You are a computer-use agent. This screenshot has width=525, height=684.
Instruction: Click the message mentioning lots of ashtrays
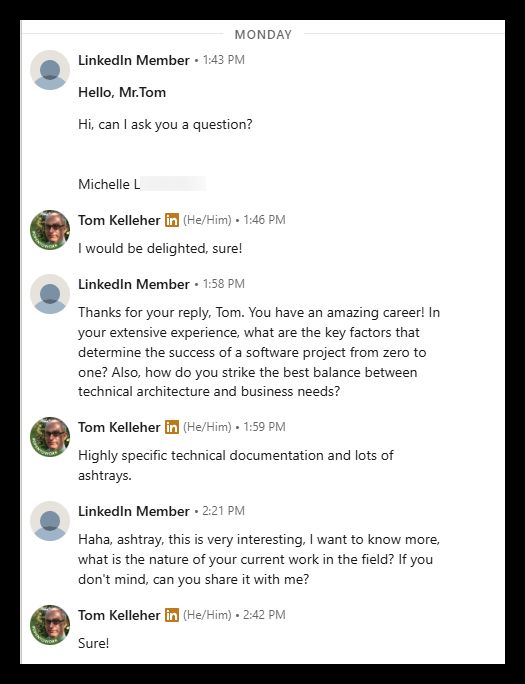235,465
